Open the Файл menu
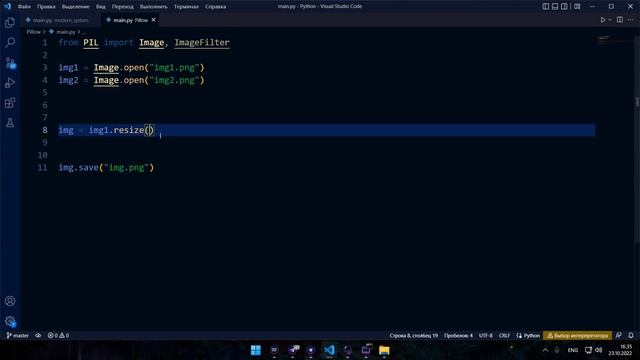The height and width of the screenshot is (360, 640). click(24, 7)
